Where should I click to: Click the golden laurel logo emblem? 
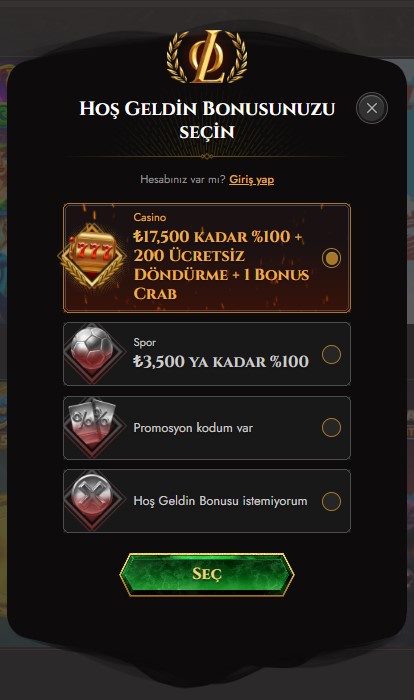207,57
